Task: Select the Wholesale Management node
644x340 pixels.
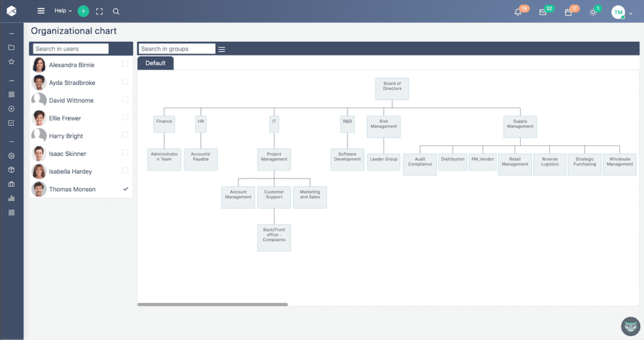Action: (x=619, y=164)
